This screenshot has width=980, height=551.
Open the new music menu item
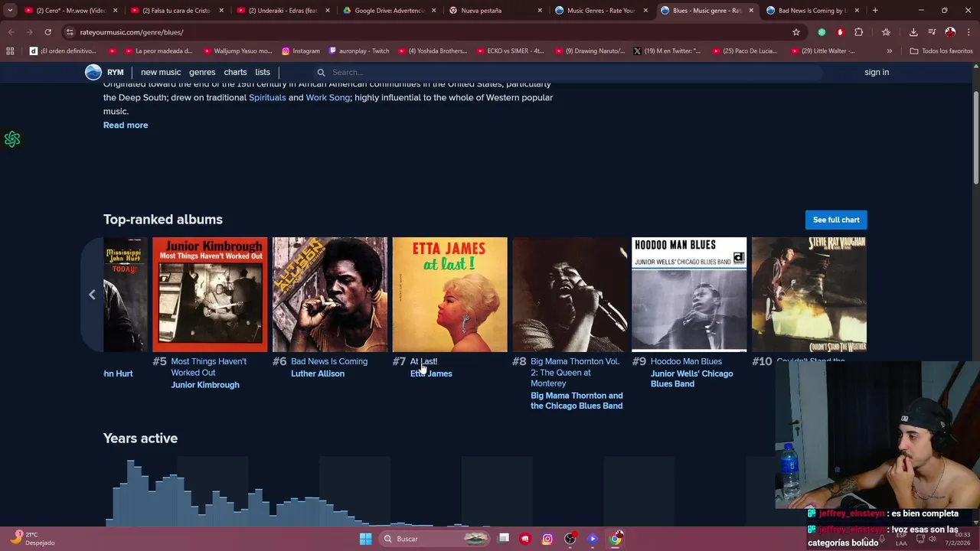(x=161, y=72)
